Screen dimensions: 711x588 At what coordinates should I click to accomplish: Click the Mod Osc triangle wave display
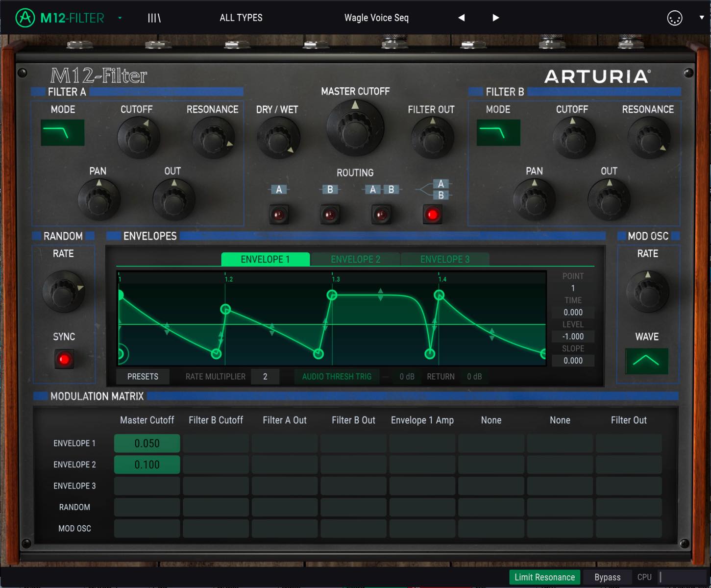[x=646, y=361]
